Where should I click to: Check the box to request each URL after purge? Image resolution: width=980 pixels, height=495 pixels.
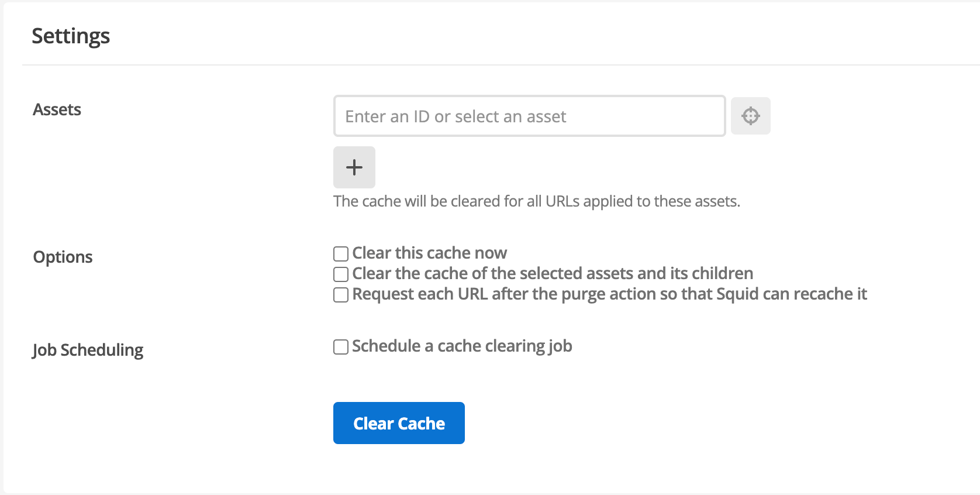(x=341, y=294)
